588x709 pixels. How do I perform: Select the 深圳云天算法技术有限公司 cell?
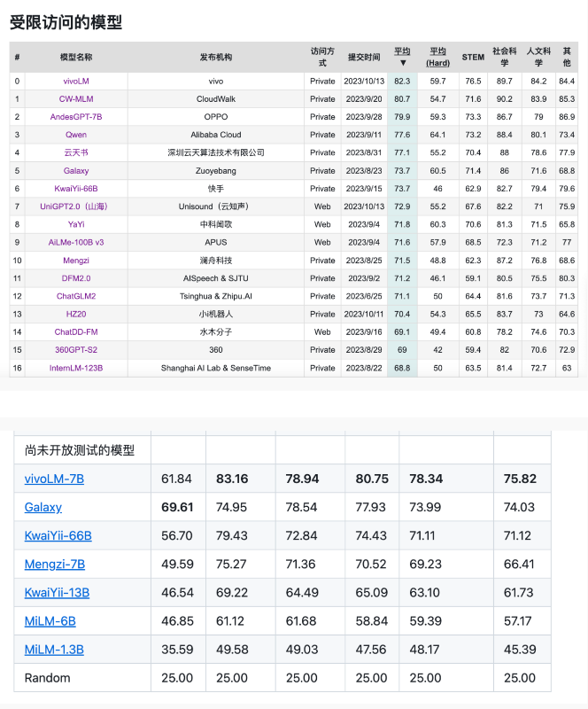(x=216, y=152)
